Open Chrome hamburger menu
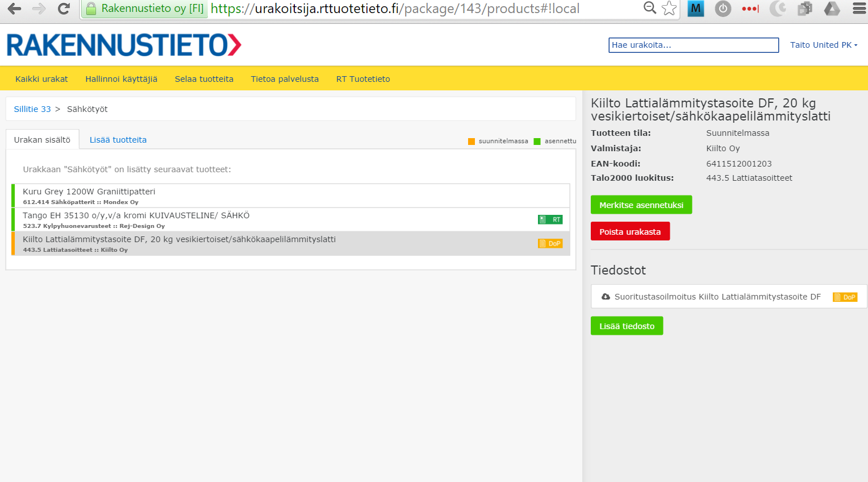The height and width of the screenshot is (482, 868). tap(859, 9)
